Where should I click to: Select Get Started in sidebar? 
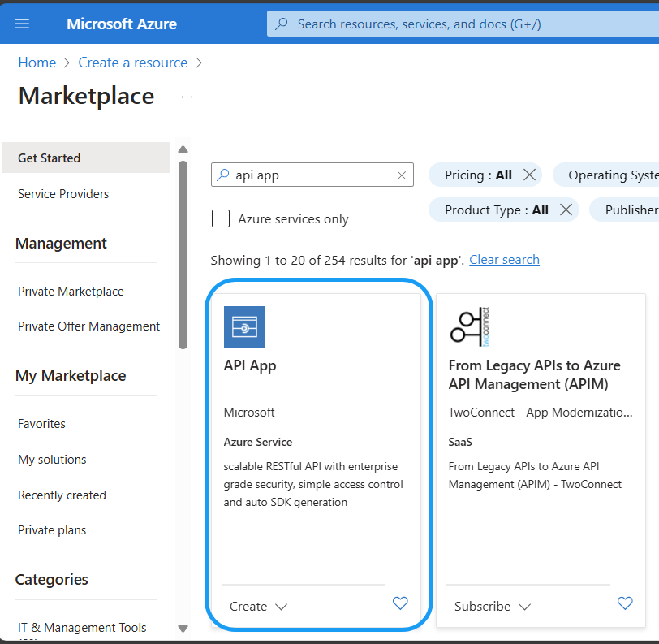click(x=86, y=158)
